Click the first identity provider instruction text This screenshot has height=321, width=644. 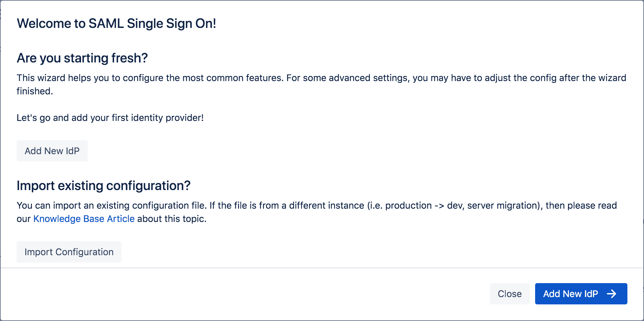tap(110, 118)
